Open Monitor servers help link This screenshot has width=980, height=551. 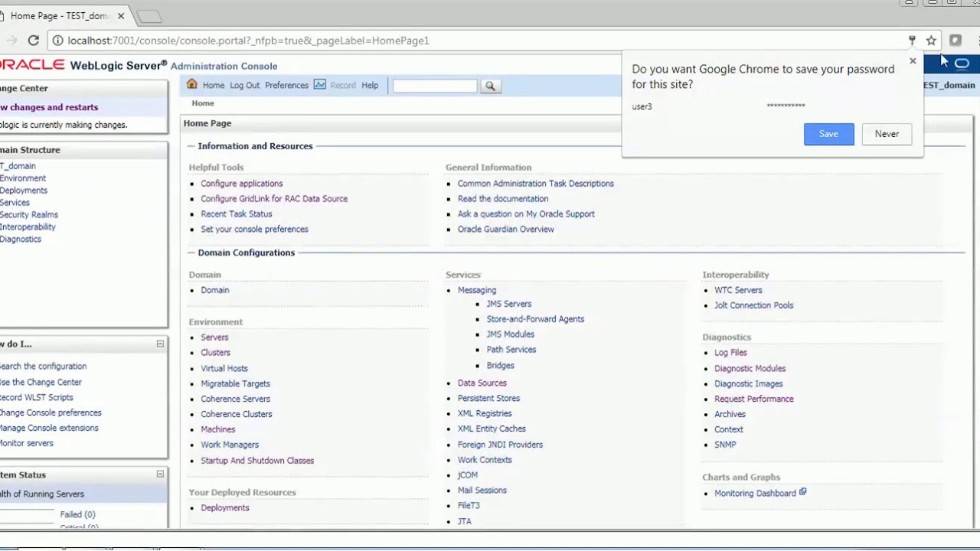pyautogui.click(x=26, y=444)
